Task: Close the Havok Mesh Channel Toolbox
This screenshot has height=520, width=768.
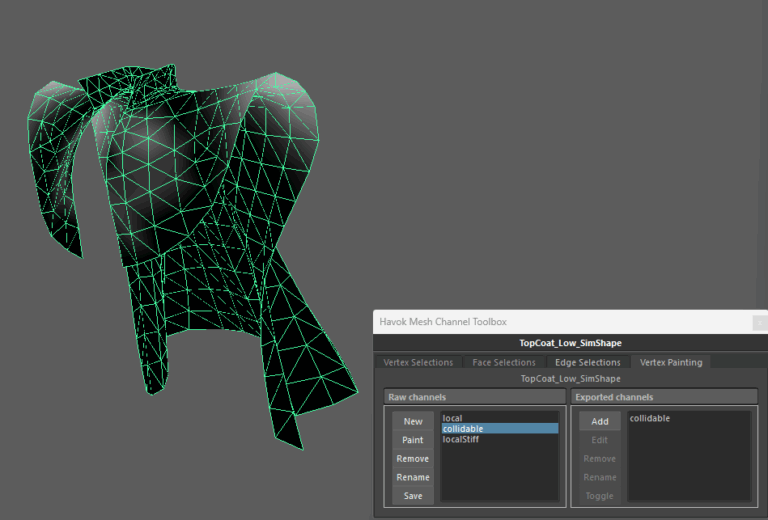Action: pos(758,322)
